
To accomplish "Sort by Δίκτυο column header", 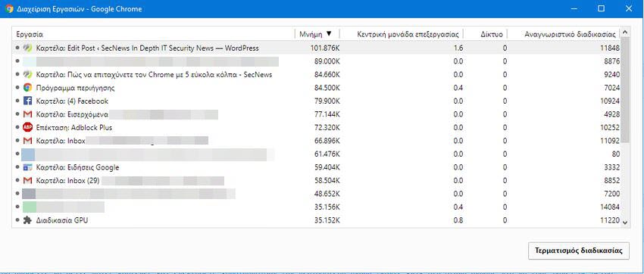I will (486, 35).
